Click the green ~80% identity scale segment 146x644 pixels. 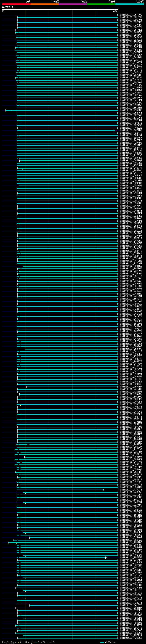tap(101, 4)
